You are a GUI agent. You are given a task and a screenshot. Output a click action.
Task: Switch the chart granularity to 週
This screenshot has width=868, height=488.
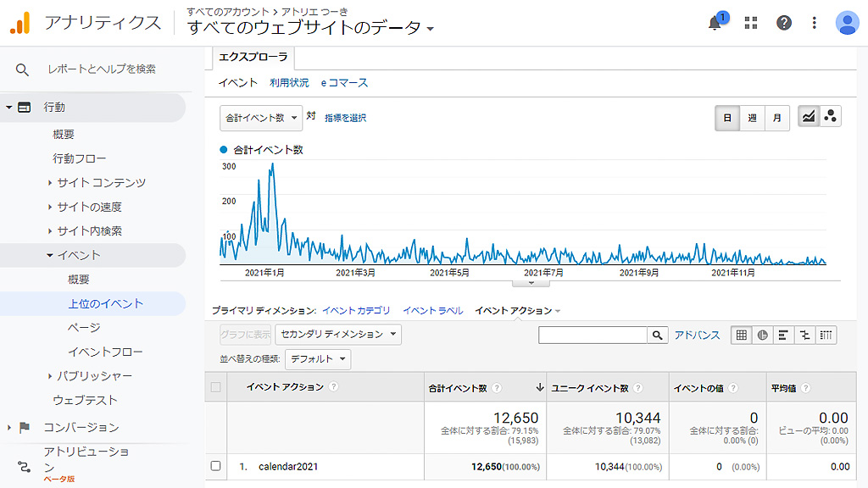pyautogui.click(x=752, y=118)
